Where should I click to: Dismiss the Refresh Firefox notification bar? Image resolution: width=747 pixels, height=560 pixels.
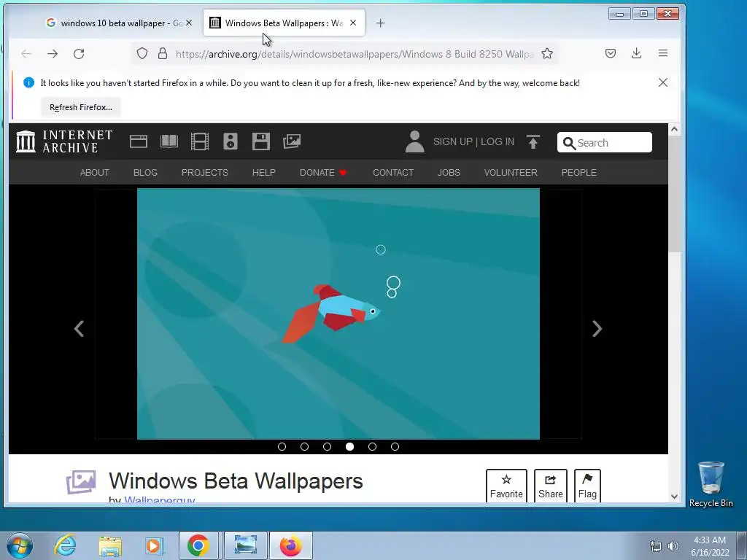(x=662, y=82)
